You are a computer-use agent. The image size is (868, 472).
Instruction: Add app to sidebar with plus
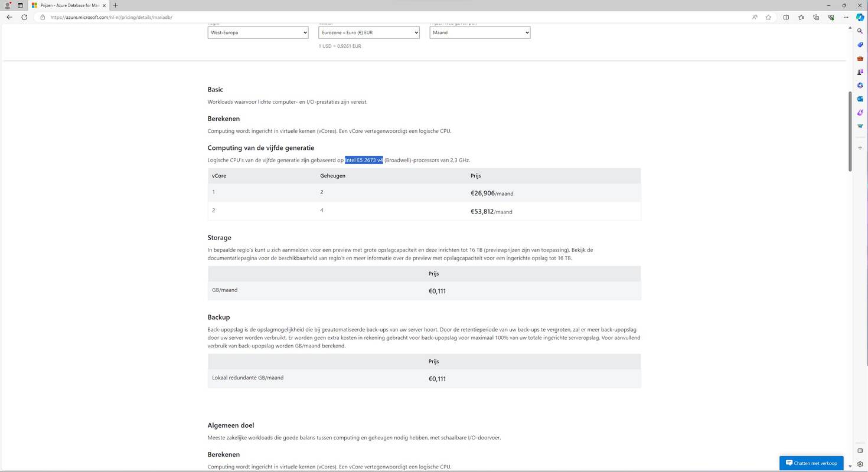[860, 147]
